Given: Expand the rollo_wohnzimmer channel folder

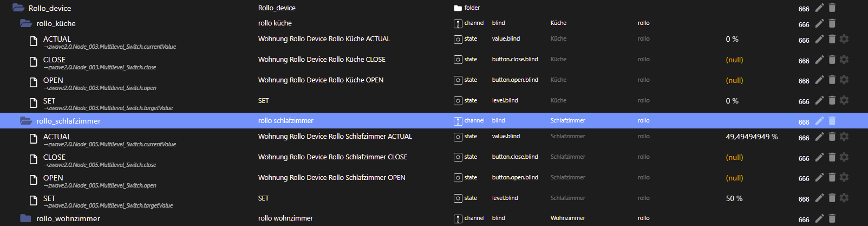Looking at the screenshot, I should click(26, 218).
